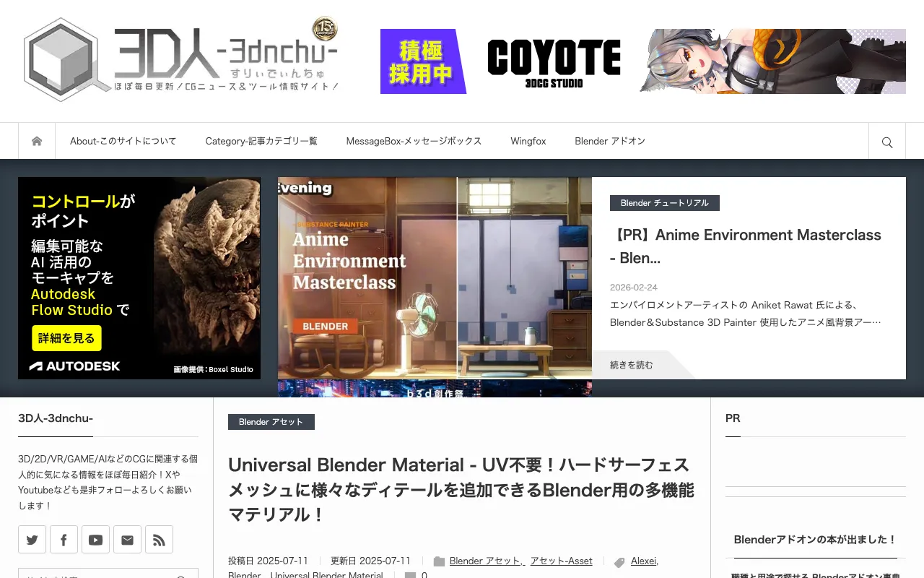Click the folder icon beside the article categories
The height and width of the screenshot is (578, 924).
tap(439, 561)
